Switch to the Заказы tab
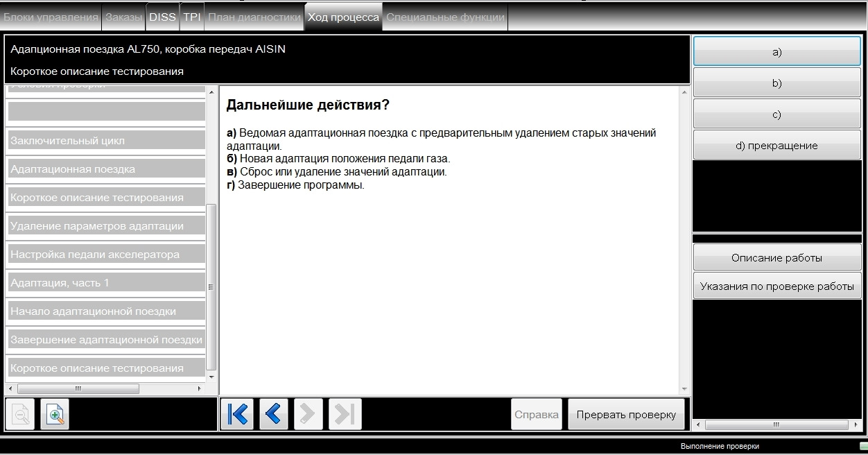This screenshot has height=455, width=868. (123, 17)
